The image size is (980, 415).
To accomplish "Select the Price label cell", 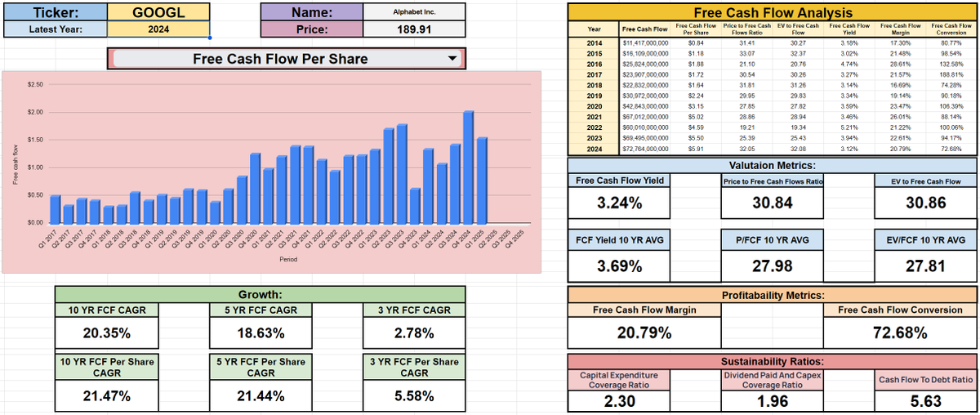I will [x=312, y=29].
